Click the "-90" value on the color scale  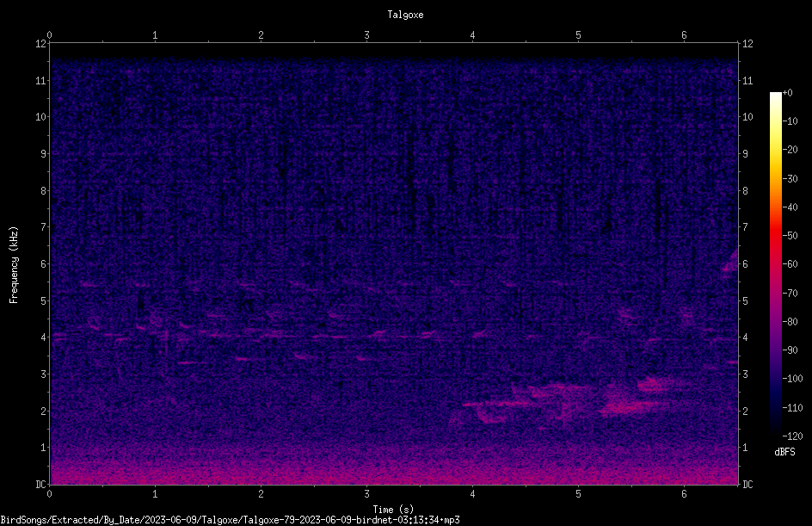[x=790, y=350]
